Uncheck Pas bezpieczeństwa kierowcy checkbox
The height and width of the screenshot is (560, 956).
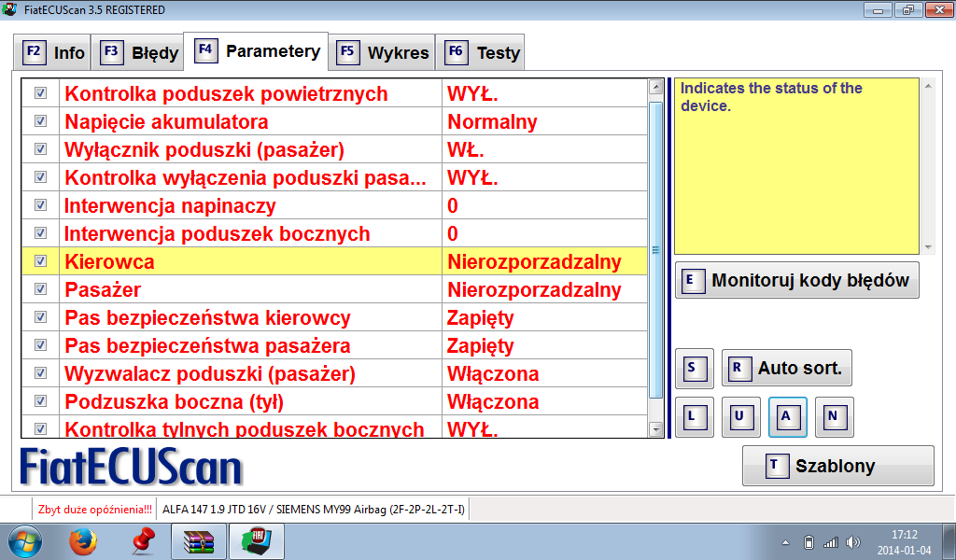41,317
